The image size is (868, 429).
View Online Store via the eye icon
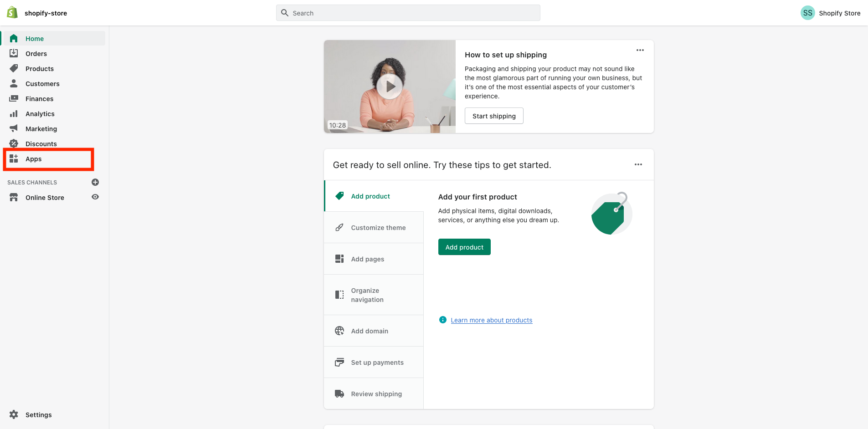tap(95, 197)
